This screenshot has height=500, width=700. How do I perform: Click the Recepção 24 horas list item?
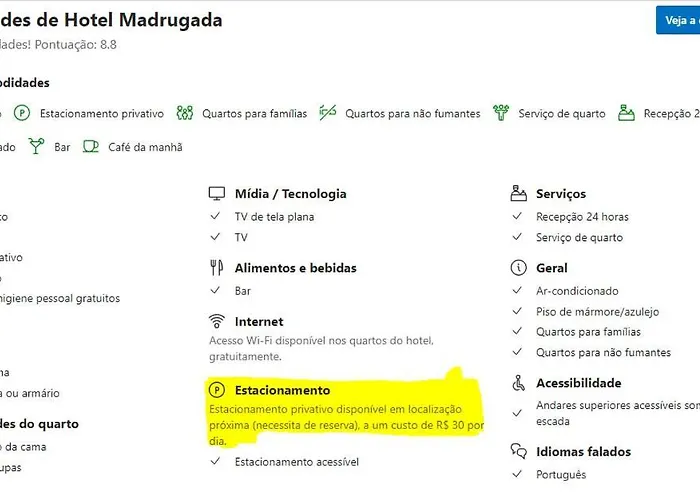pos(582,217)
